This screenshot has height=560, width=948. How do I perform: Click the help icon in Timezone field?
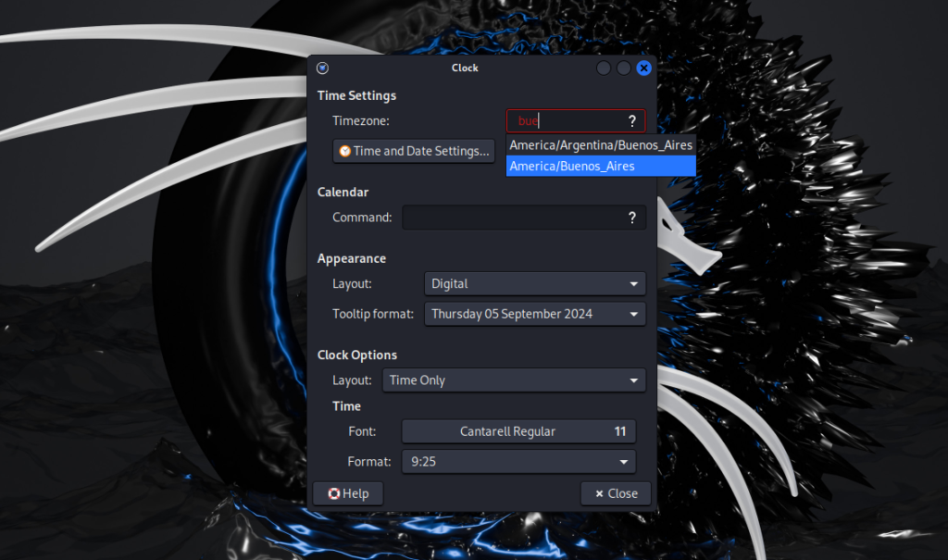pos(631,121)
